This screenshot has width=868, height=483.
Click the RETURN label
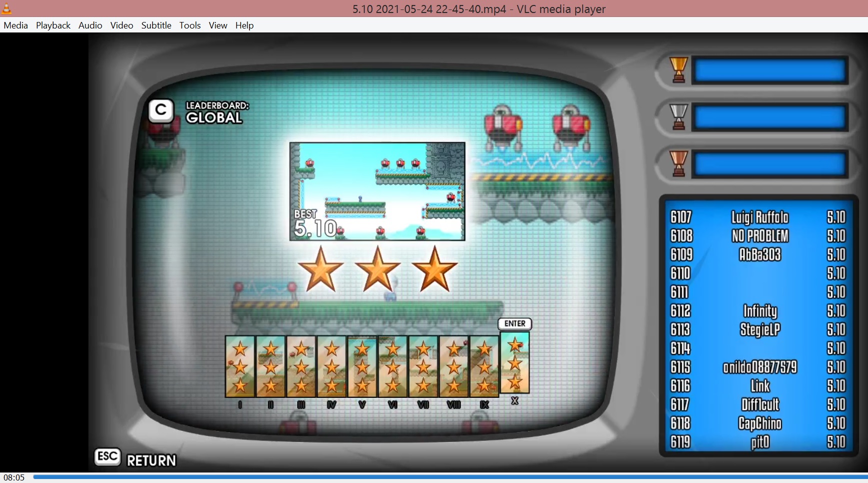pyautogui.click(x=151, y=460)
